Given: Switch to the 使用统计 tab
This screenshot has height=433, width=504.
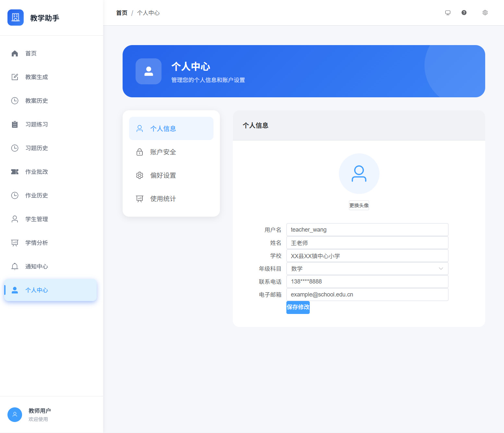Looking at the screenshot, I should point(163,199).
